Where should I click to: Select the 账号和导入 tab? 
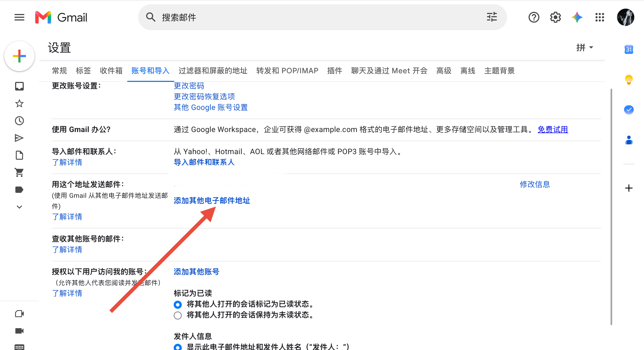(x=150, y=71)
